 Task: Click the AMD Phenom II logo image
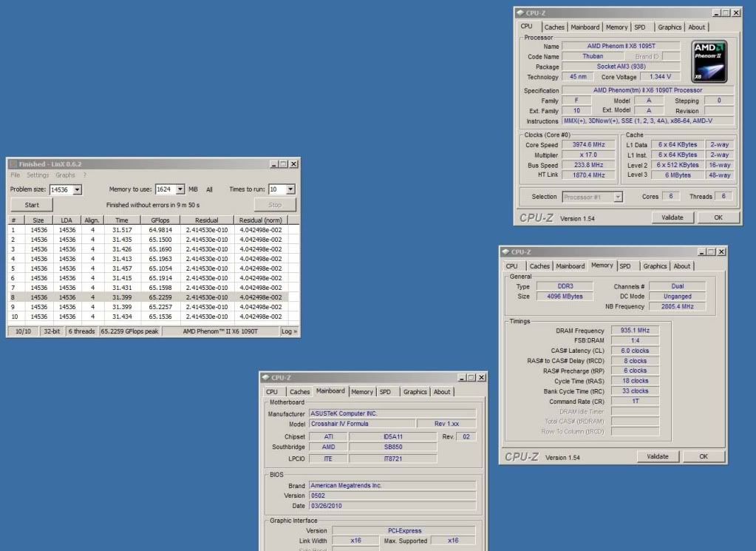[x=709, y=61]
